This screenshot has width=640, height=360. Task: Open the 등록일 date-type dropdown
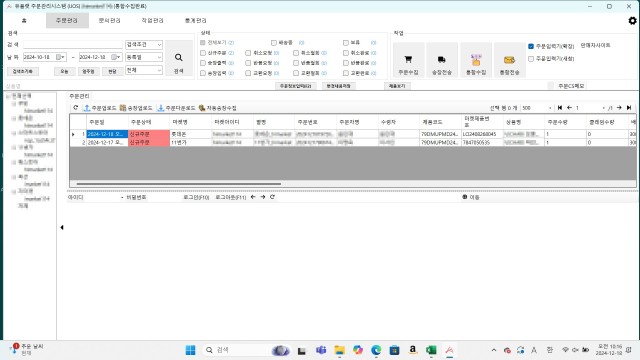click(x=144, y=57)
